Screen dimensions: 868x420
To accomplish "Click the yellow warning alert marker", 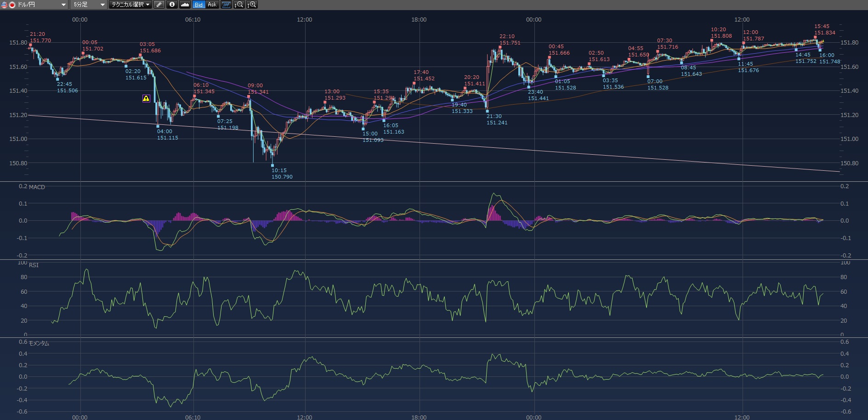I will (x=146, y=98).
